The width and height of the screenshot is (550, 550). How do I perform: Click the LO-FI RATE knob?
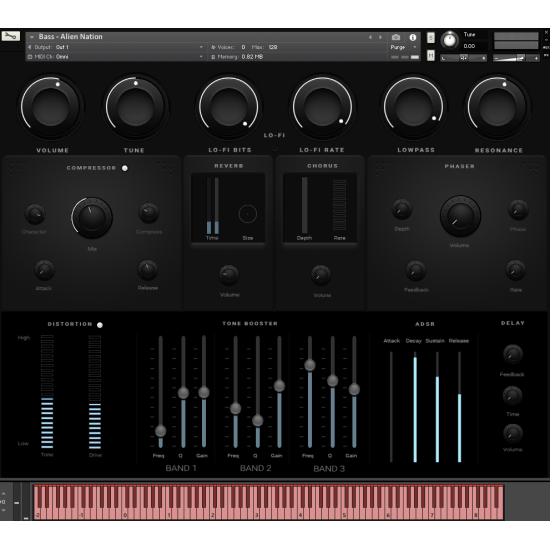pos(322,107)
